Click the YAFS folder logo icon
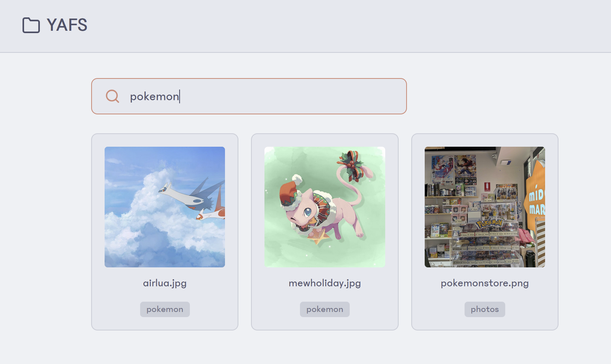This screenshot has width=611, height=364. tap(31, 25)
